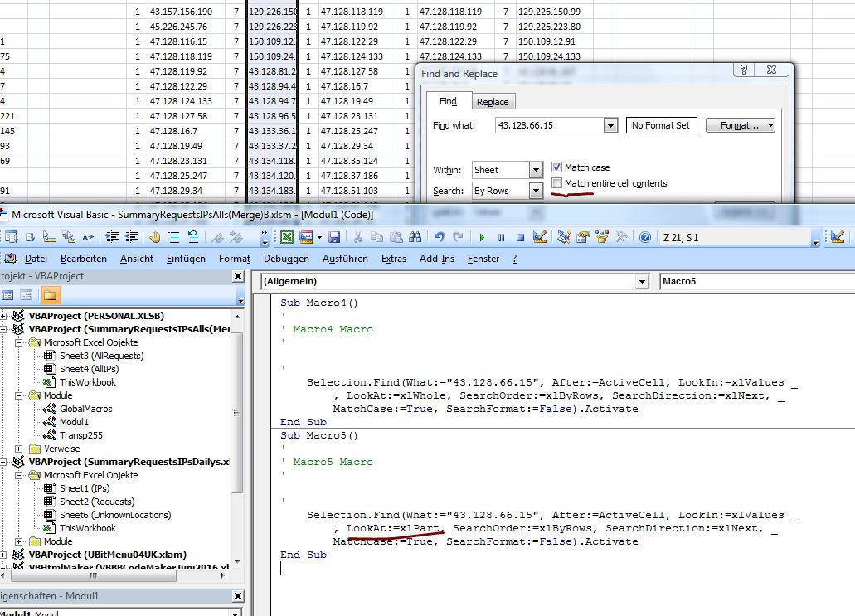
Task: Open the Search dropdown showing By Rows
Action: (x=536, y=191)
